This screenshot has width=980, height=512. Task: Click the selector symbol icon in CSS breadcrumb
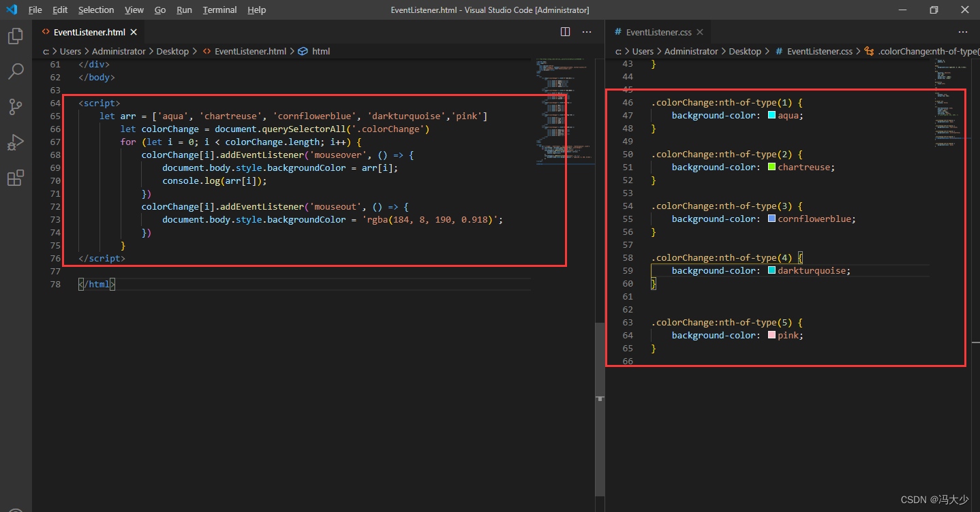(x=869, y=51)
